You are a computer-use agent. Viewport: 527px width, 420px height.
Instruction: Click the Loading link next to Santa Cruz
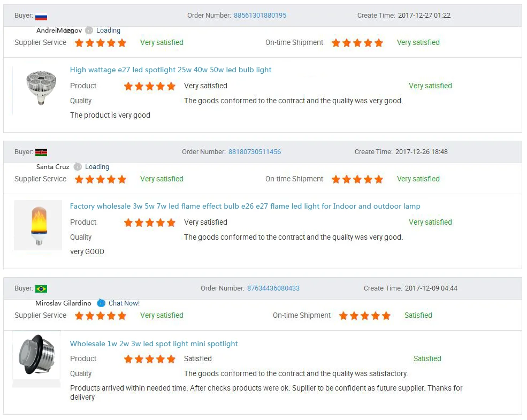coord(97,167)
